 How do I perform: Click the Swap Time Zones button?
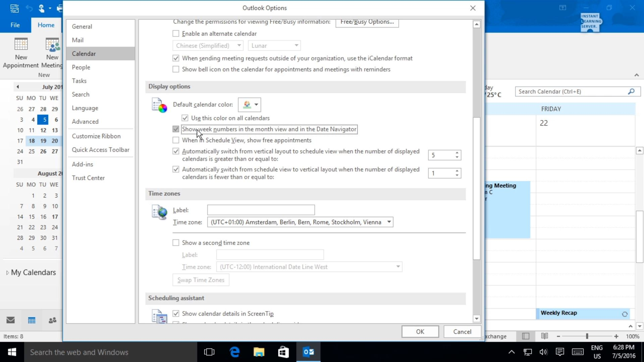pyautogui.click(x=201, y=280)
